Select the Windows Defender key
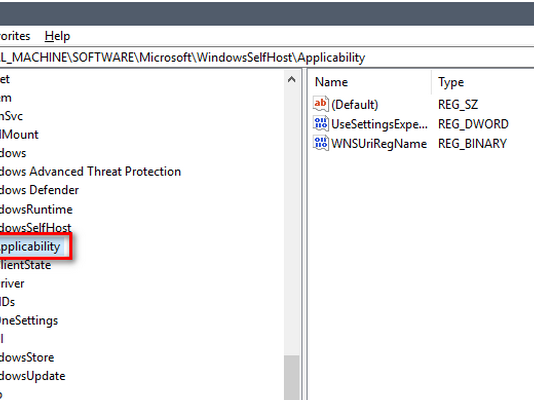Image resolution: width=534 pixels, height=400 pixels. click(x=39, y=190)
